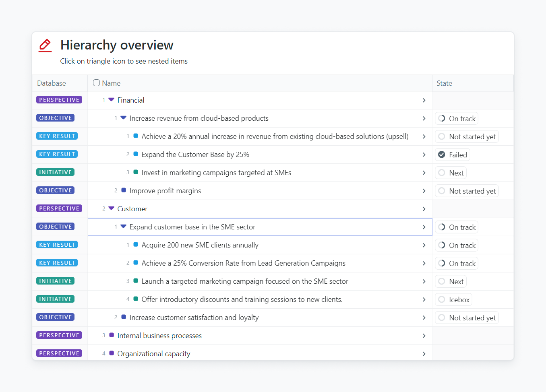
Task: Click the arrow on Expand the Customer Base row
Action: pos(424,155)
